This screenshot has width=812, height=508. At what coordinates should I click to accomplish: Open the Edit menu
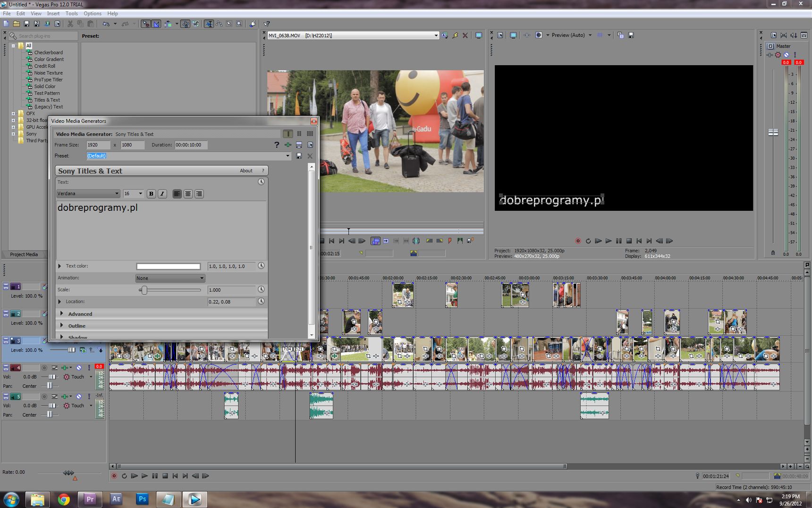(21, 14)
